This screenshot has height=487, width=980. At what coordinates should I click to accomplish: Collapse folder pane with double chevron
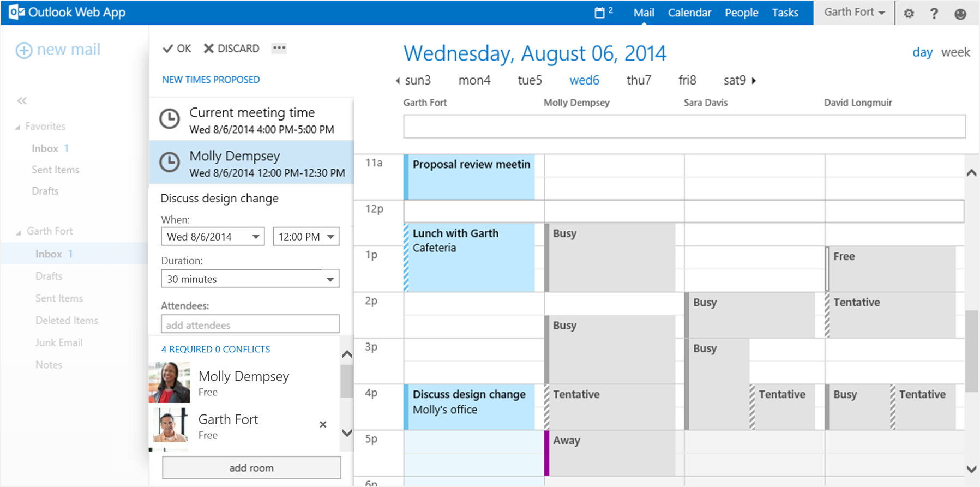coord(22,100)
